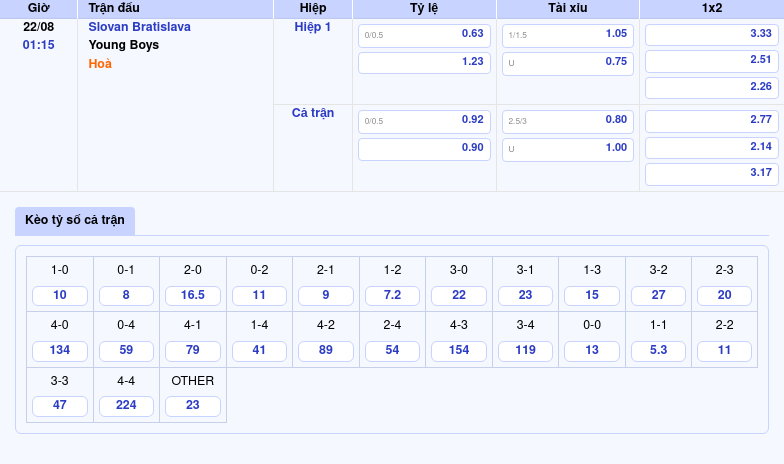Viewport: 784px width, 464px height.
Task: Select the Kèo tỷ số cả trận tab
Action: [x=75, y=220]
